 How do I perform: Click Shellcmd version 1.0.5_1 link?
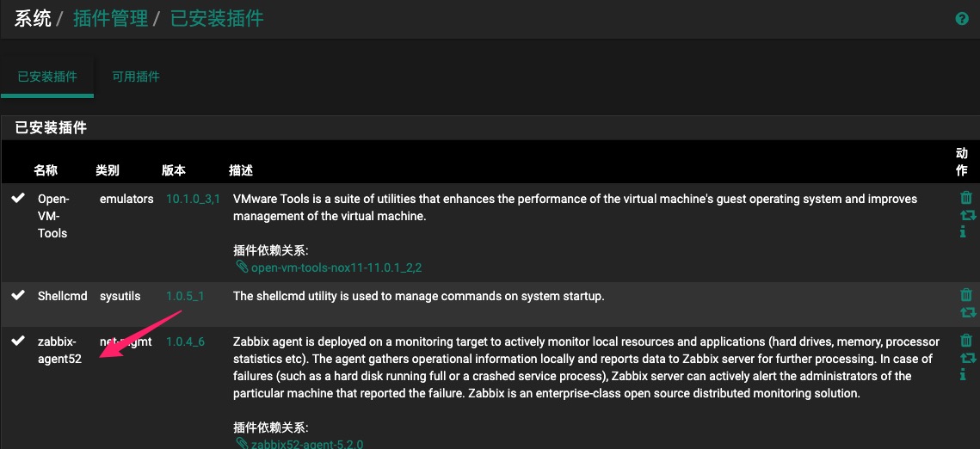185,296
